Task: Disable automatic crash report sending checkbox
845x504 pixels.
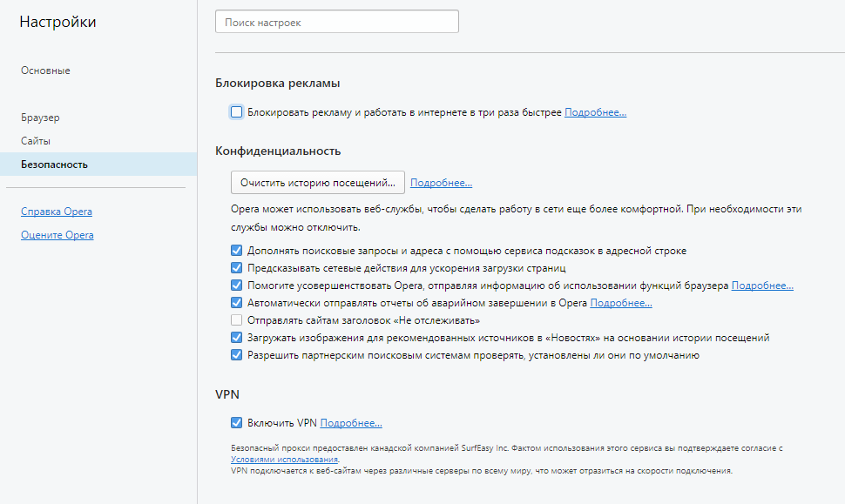Action: (237, 303)
